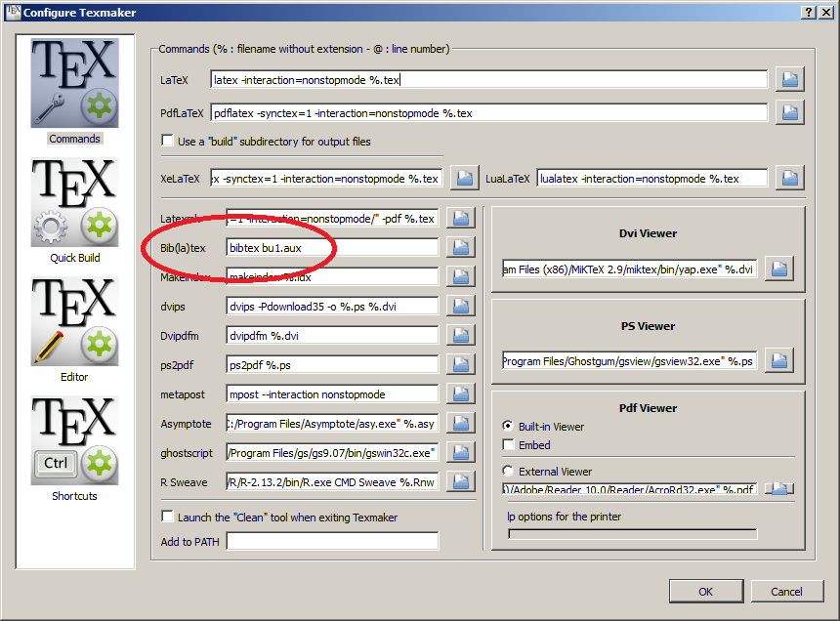Image resolution: width=840 pixels, height=621 pixels.
Task: Browse for the PS Viewer program
Action: [778, 360]
